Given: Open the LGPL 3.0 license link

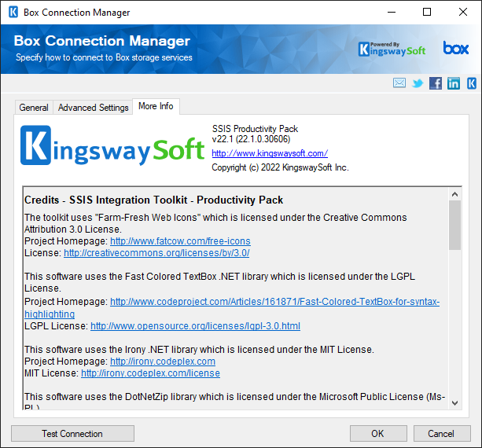Looking at the screenshot, I should (x=195, y=326).
